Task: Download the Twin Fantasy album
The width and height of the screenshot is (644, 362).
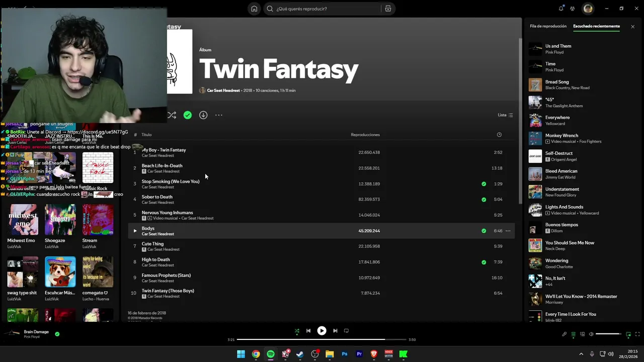Action: click(x=203, y=115)
